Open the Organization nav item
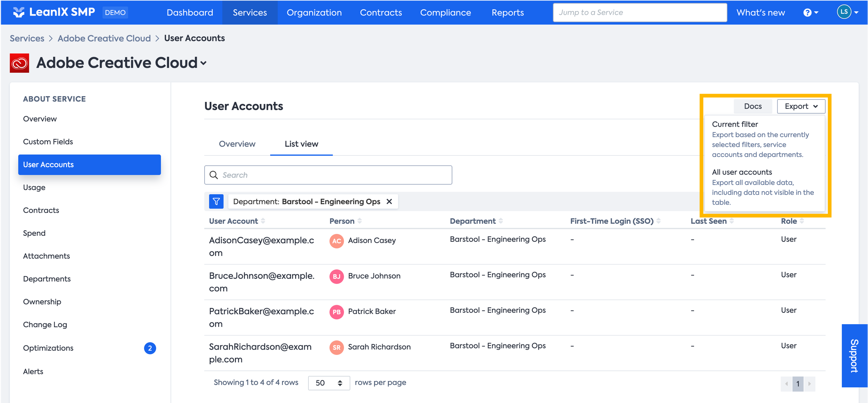Image resolution: width=868 pixels, height=403 pixels. pos(314,12)
